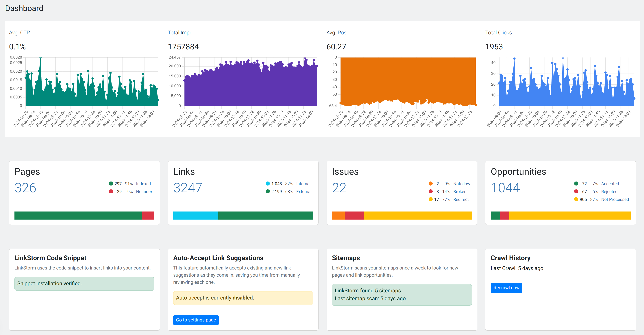The width and height of the screenshot is (644, 335).
Task: Click the Total Clicks value 1953
Action: pos(494,47)
